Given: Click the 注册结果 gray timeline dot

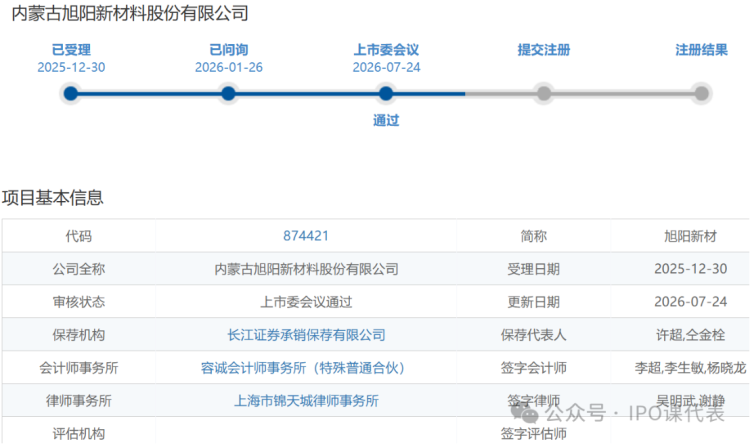Looking at the screenshot, I should pyautogui.click(x=701, y=93).
